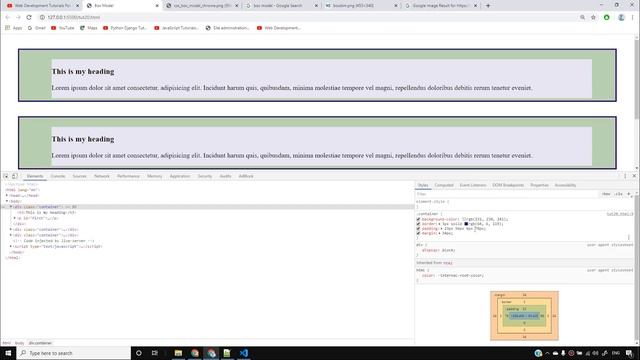Viewport: 640px width, 360px height.
Task: Reload the page with the refresh icon
Action: pyautogui.click(x=29, y=17)
